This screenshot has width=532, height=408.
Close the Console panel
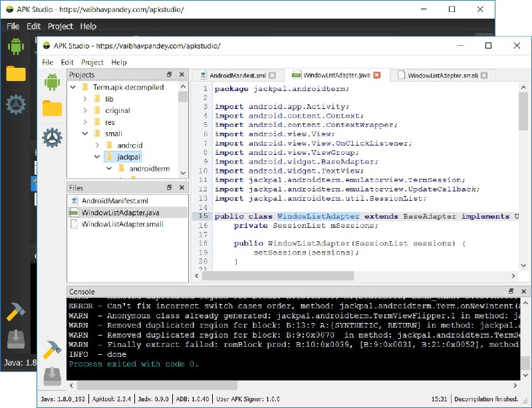coord(523,291)
